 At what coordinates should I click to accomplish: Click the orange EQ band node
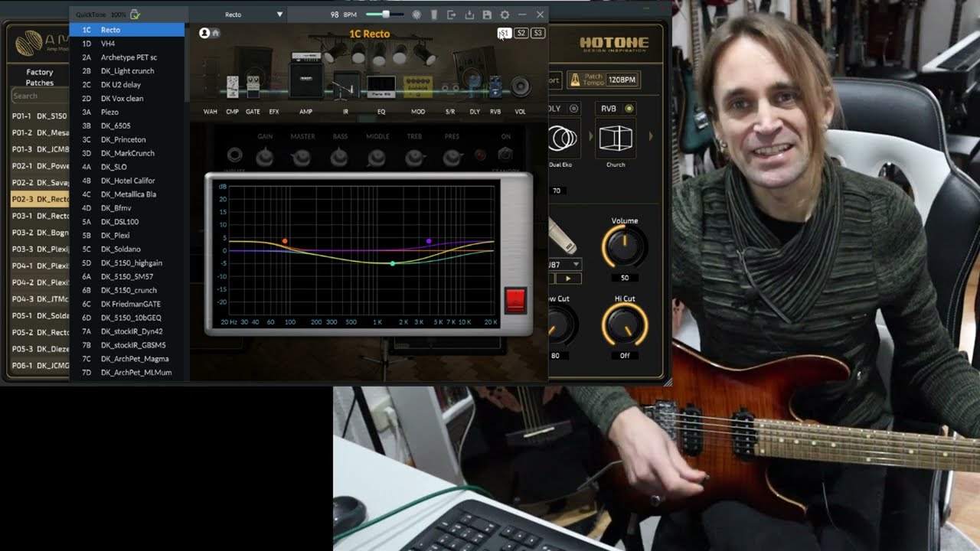click(285, 241)
